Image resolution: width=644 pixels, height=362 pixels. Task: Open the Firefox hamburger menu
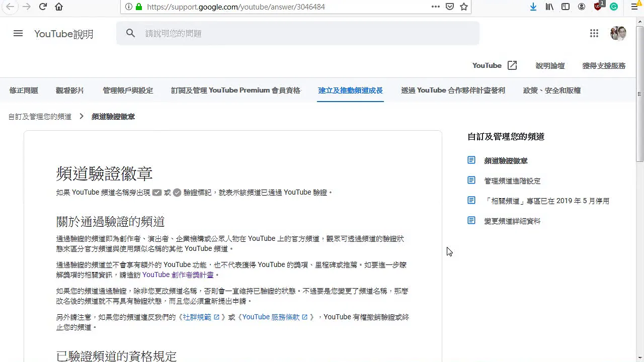634,7
